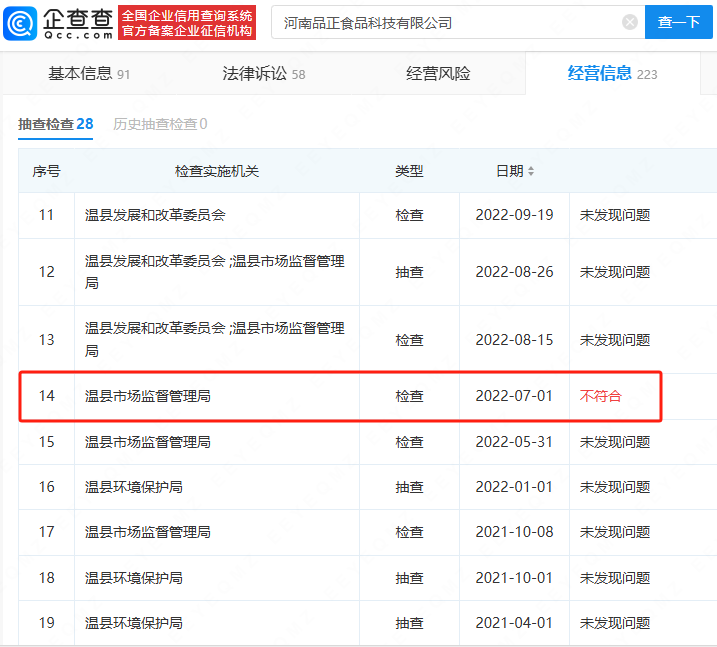Click the 检查实施机关 column header
The image size is (717, 647).
click(216, 172)
